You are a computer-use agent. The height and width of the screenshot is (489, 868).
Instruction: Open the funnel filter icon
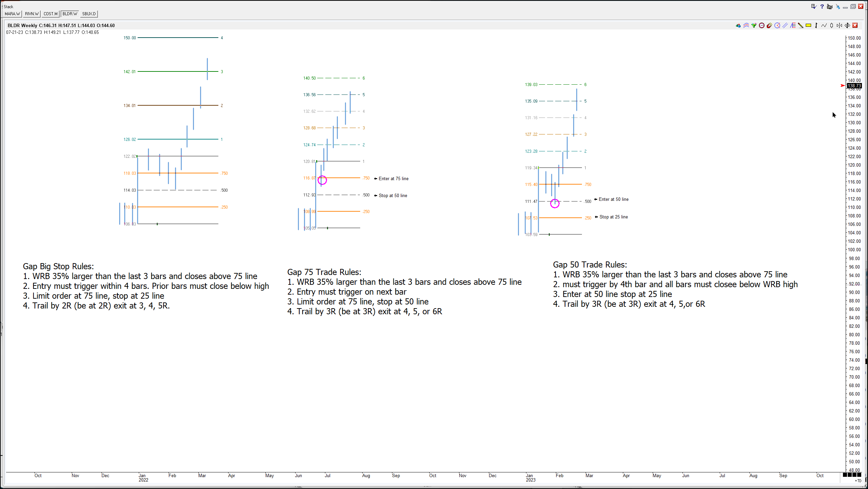coord(754,25)
